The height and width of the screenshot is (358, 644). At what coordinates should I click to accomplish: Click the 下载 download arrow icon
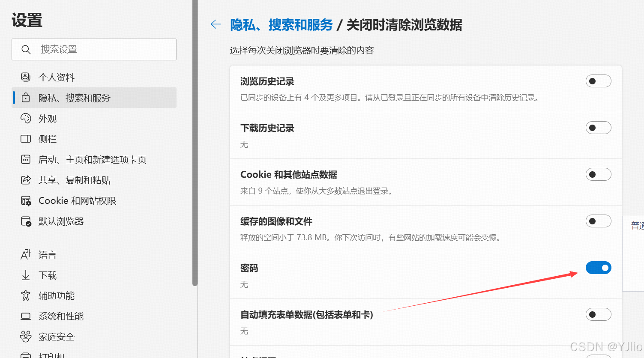pos(26,275)
